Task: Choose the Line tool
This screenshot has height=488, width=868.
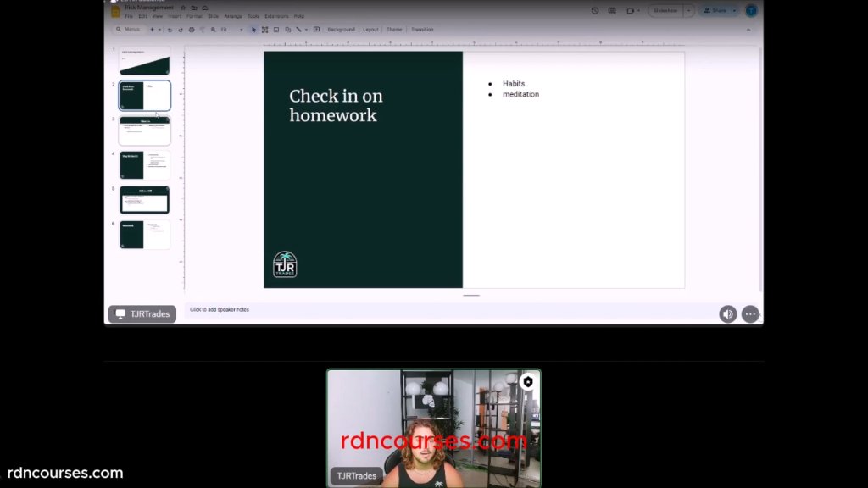Action: tap(299, 30)
